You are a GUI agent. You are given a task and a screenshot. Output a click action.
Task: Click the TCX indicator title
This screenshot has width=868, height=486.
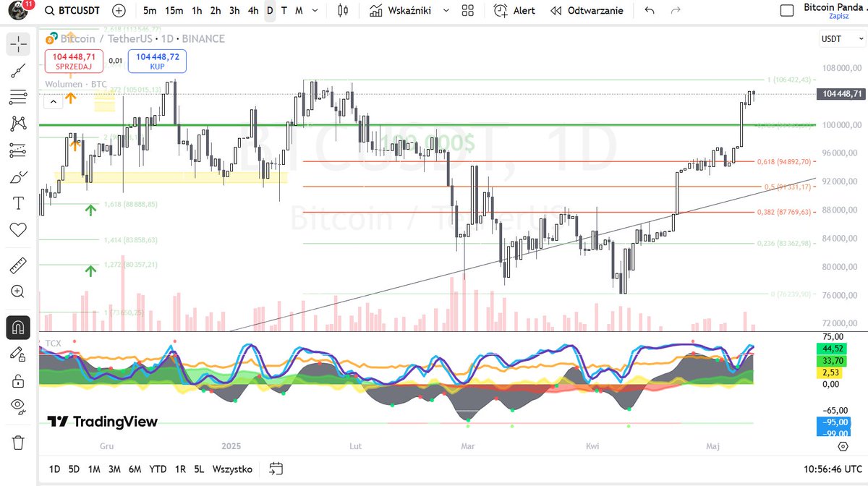coord(53,342)
